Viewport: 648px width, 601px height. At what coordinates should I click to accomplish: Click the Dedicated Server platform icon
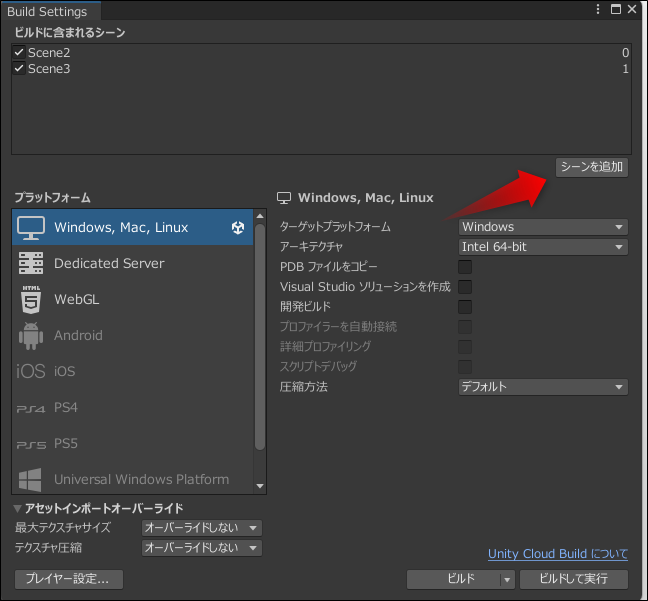tap(31, 263)
